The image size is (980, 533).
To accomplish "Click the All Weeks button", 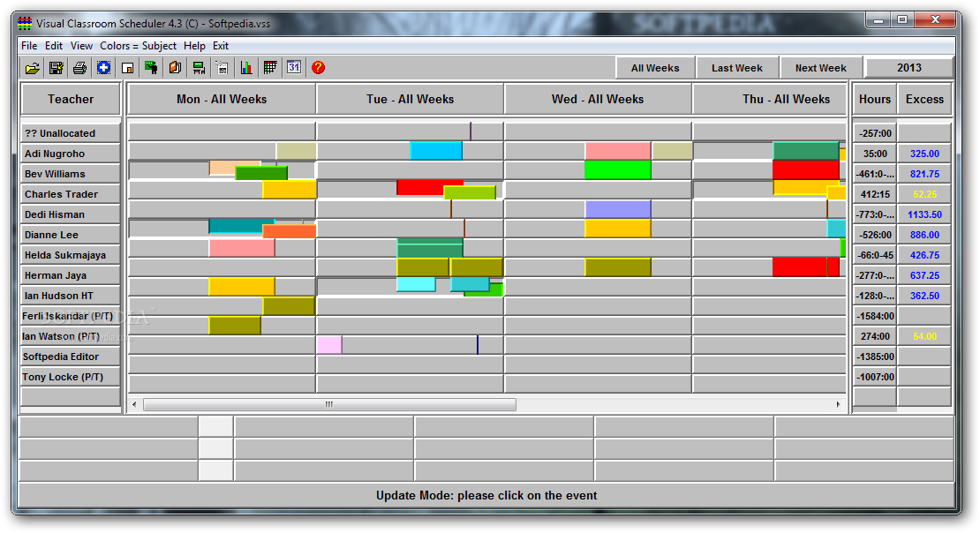I will (655, 68).
